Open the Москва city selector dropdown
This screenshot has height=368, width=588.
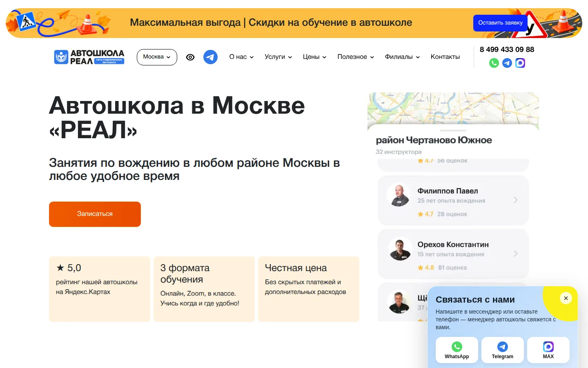(157, 57)
